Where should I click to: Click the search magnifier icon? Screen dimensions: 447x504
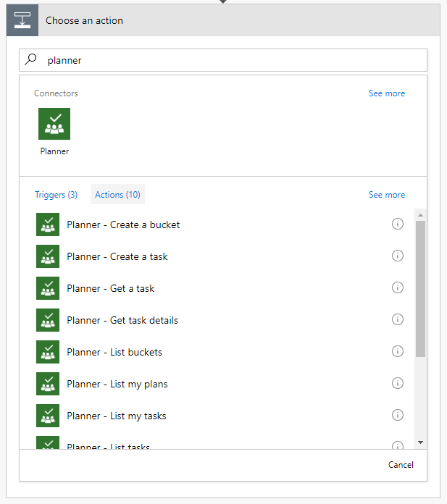[x=30, y=59]
